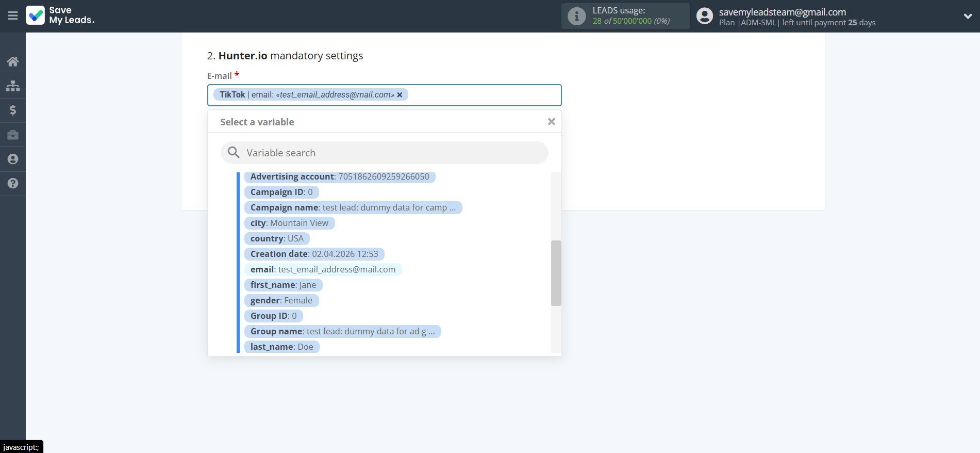Open profile user icon in sidebar
The height and width of the screenshot is (453, 980).
click(x=13, y=159)
